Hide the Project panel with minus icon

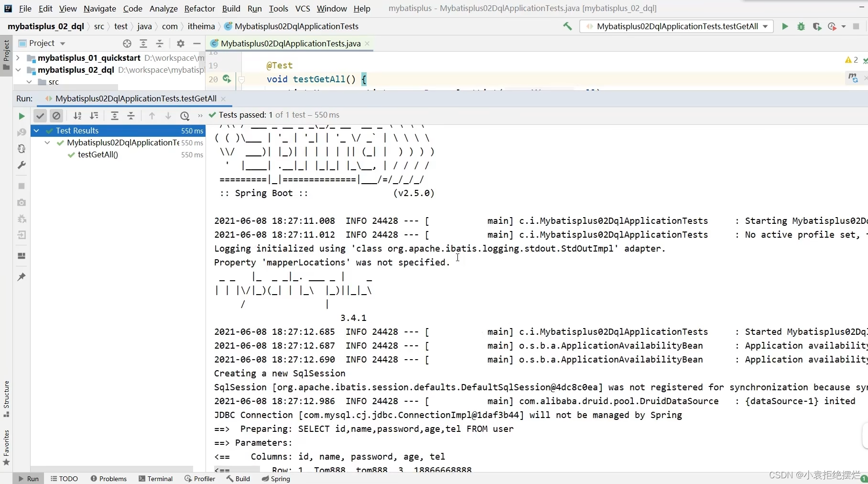[196, 44]
